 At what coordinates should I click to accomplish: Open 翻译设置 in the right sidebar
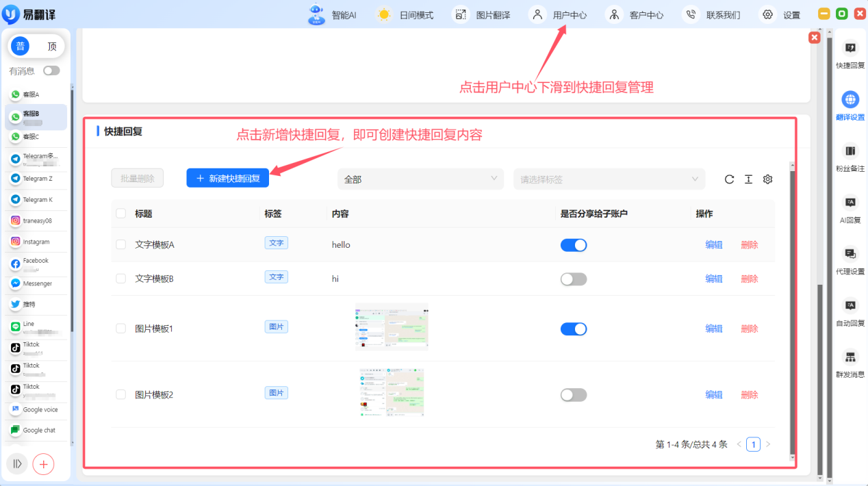coord(850,106)
